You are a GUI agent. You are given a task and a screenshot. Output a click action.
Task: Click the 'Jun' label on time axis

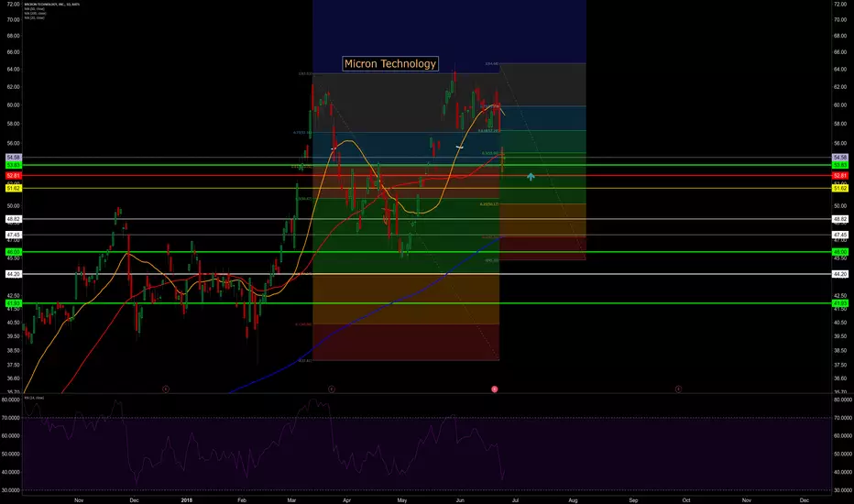(x=460, y=499)
